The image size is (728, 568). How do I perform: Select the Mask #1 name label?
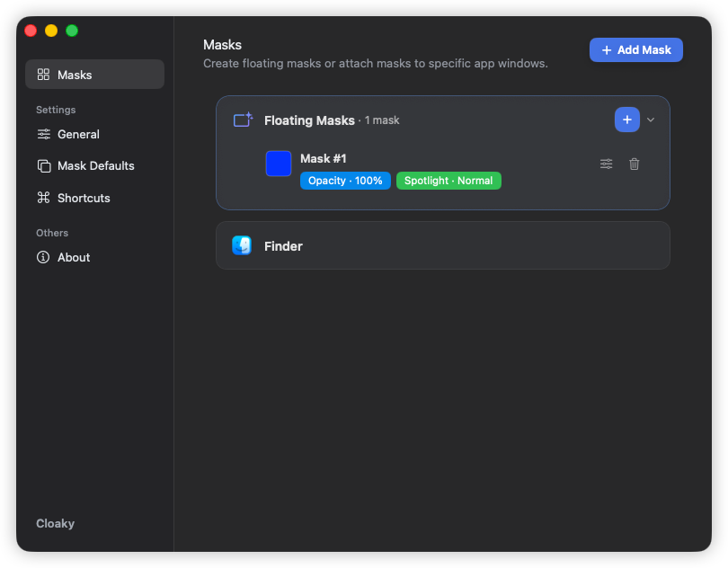point(324,159)
